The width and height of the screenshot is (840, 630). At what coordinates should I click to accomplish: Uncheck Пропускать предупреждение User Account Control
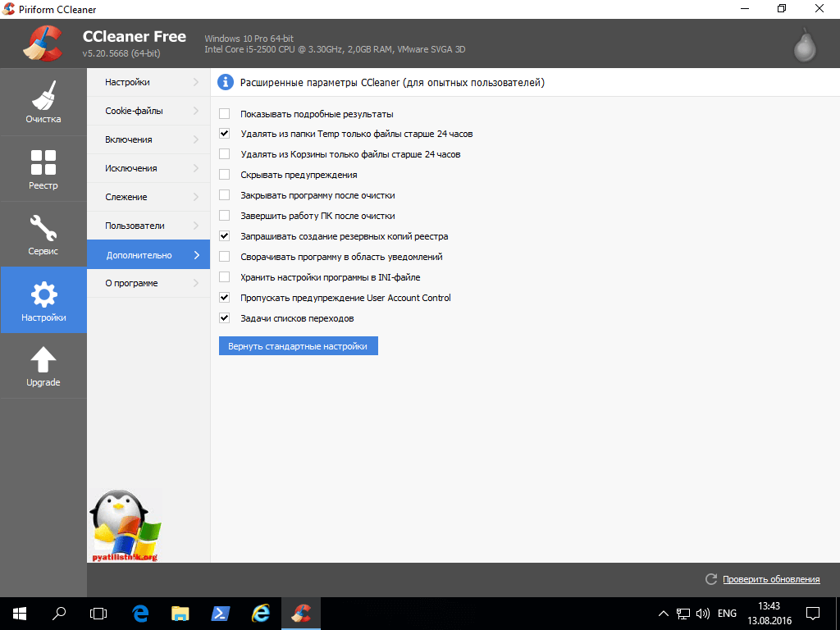pos(225,298)
